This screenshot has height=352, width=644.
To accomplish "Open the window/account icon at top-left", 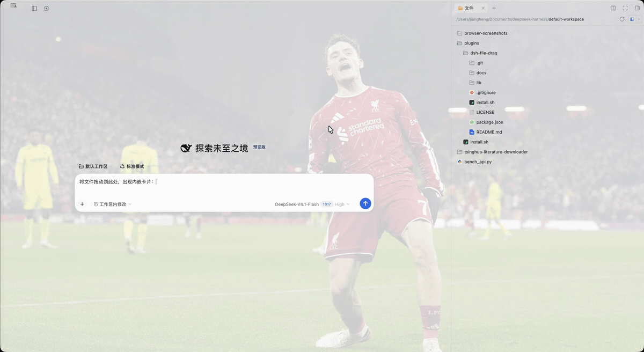I will [13, 5].
